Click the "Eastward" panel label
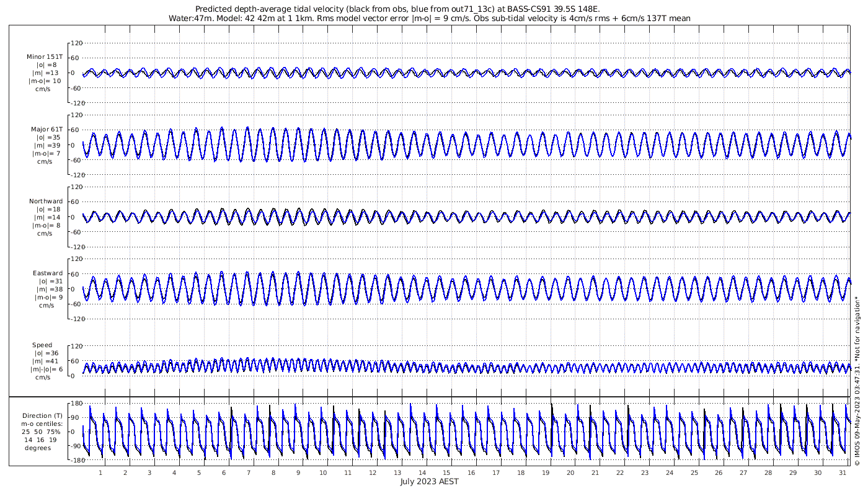 pos(48,273)
